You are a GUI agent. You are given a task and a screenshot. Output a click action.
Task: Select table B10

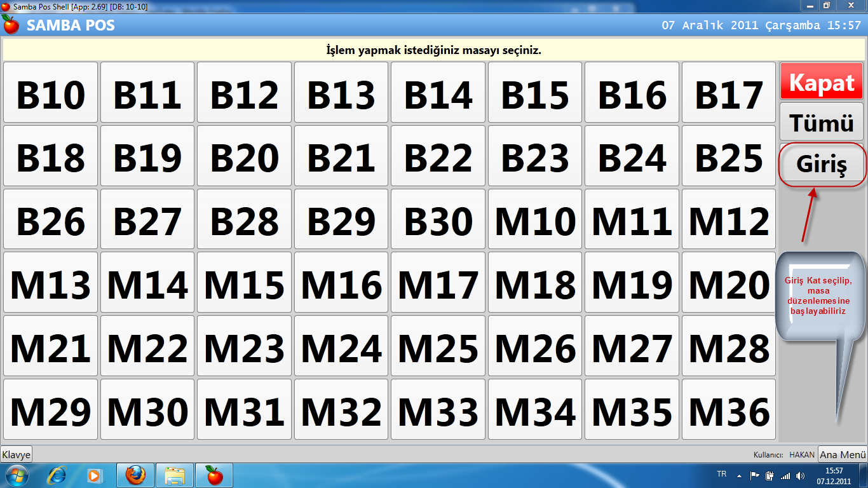[51, 93]
